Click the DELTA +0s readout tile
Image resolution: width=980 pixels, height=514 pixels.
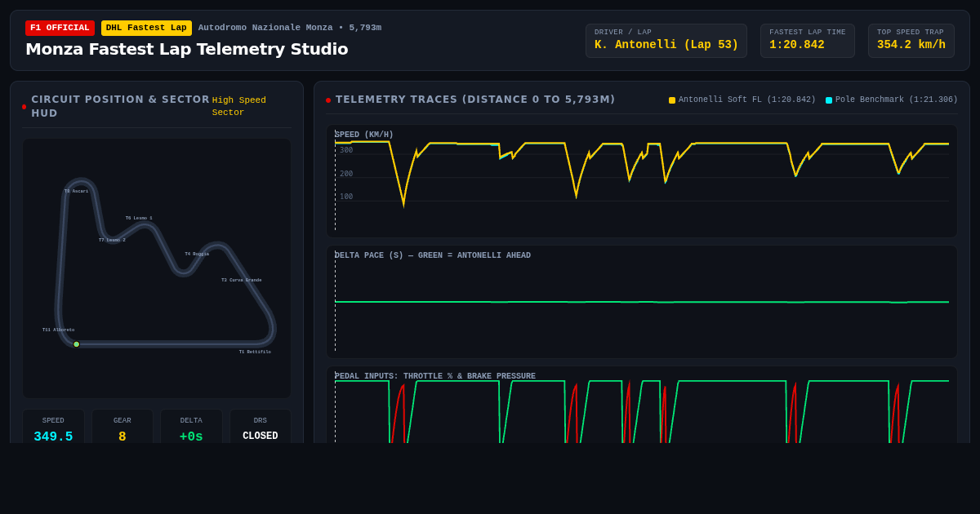191,428
